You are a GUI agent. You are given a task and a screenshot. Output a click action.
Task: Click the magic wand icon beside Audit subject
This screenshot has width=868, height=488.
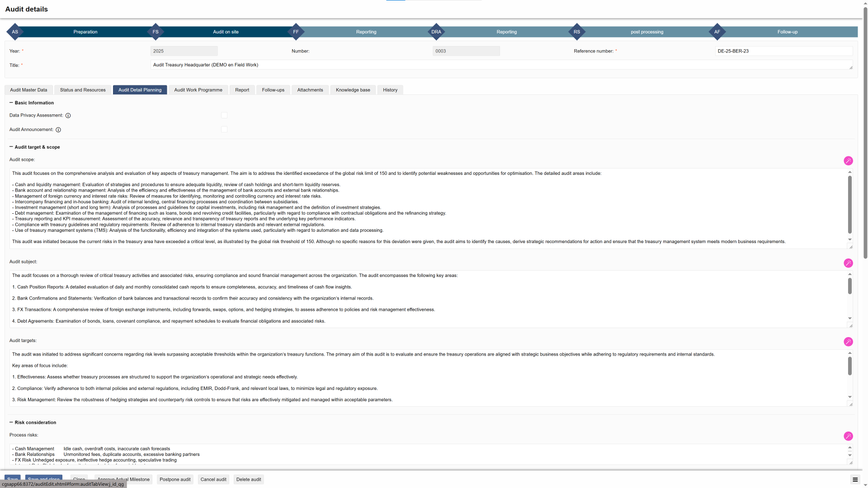click(848, 263)
